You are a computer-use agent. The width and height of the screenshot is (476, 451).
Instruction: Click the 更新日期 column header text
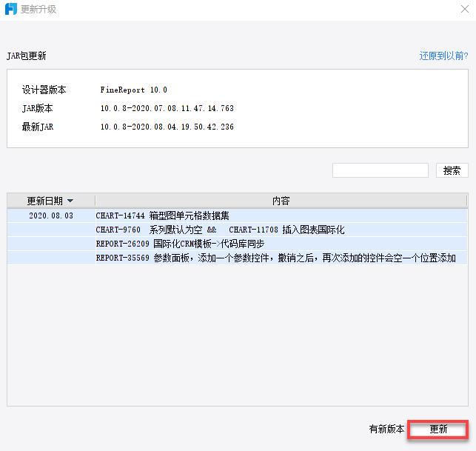[44, 201]
